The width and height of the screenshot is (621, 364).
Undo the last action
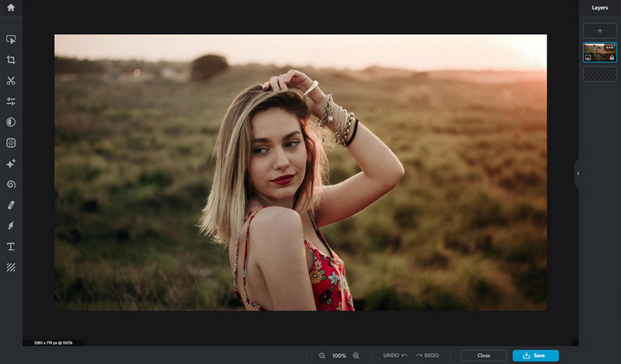click(x=395, y=355)
